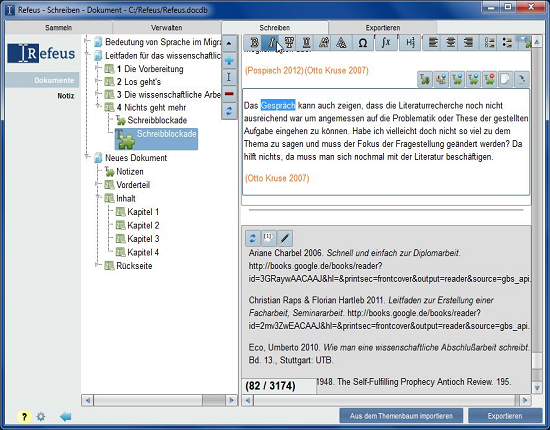Viewport: 550px width, 430px height.
Task: Remove the element with the red minus icon
Action: (229, 94)
